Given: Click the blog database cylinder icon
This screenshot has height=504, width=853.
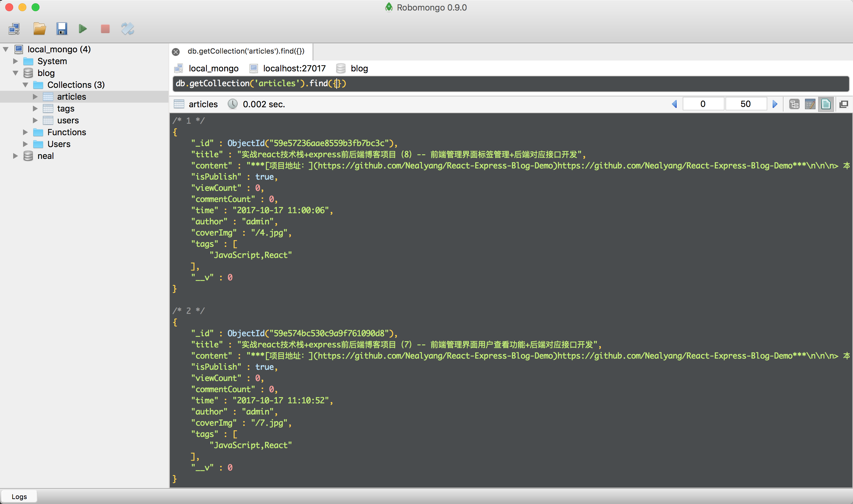Looking at the screenshot, I should point(28,73).
